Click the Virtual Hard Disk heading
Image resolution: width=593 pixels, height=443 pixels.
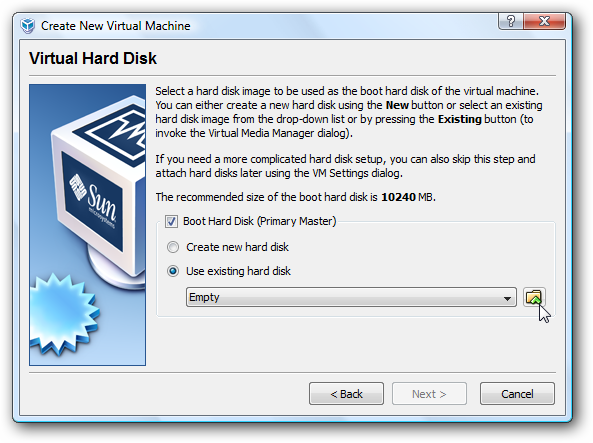[x=93, y=58]
